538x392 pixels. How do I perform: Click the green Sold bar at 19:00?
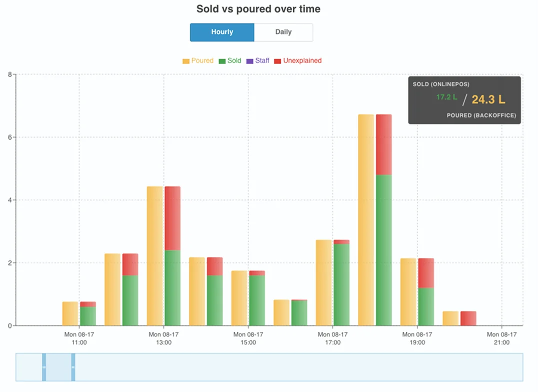pyautogui.click(x=426, y=306)
